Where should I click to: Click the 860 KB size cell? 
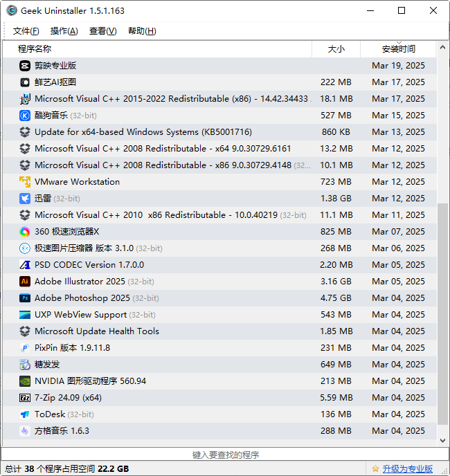tap(336, 132)
